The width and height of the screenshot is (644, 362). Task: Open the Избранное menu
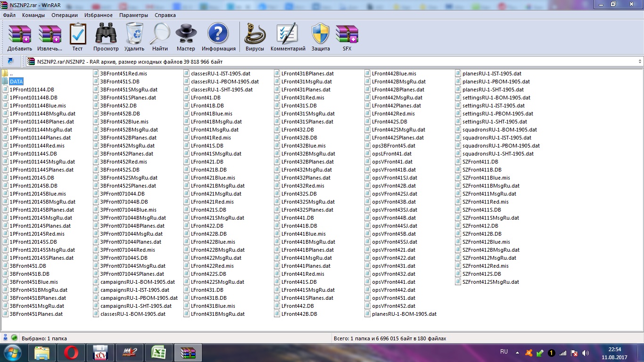(x=99, y=15)
